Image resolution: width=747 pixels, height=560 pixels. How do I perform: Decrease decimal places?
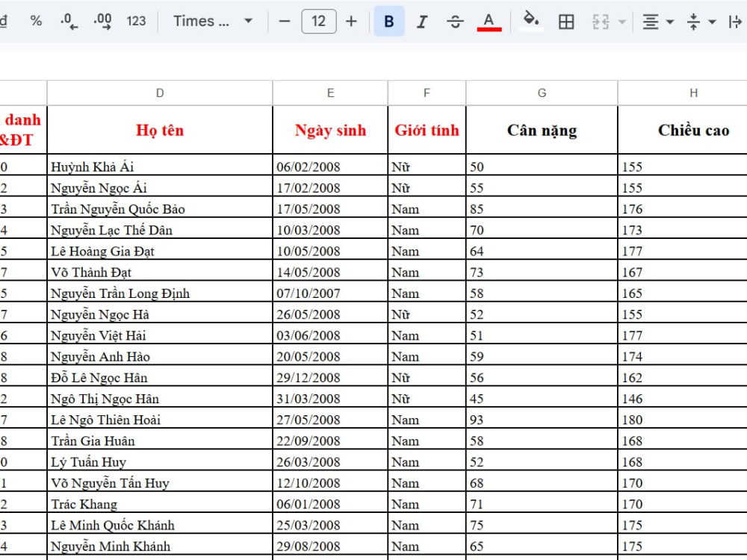coord(69,21)
